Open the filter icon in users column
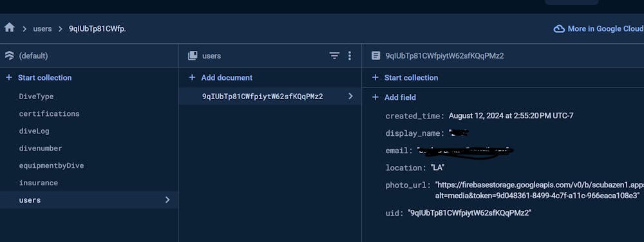The height and width of the screenshot is (242, 644). 335,56
